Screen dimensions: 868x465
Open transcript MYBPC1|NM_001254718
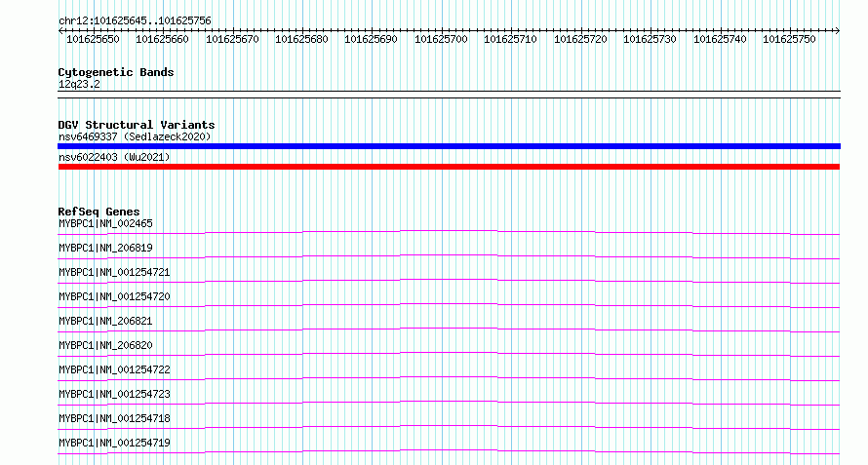[x=114, y=418]
